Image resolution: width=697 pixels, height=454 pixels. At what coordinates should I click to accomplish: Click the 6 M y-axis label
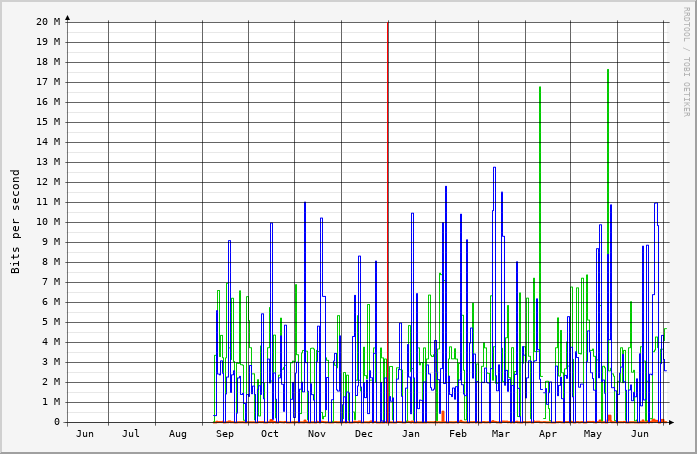(x=51, y=301)
